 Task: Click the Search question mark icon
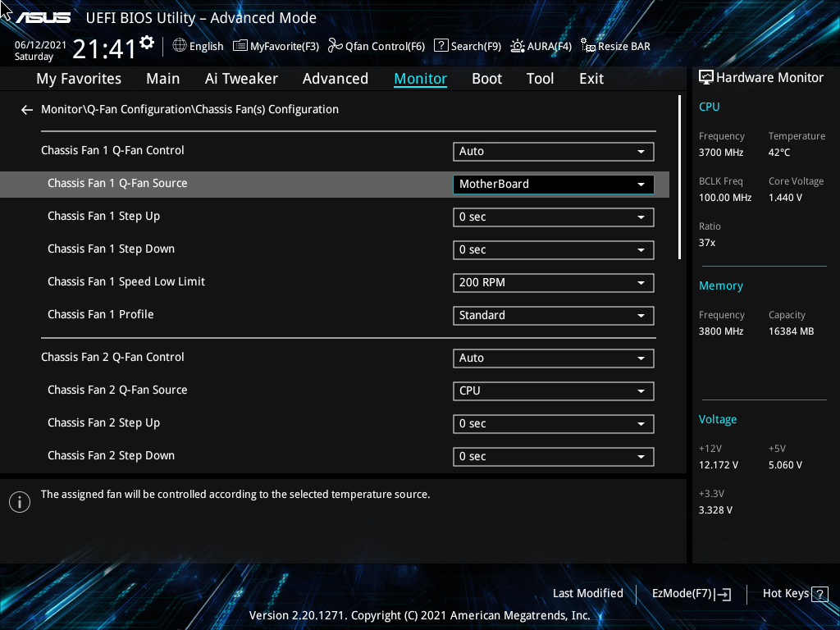point(441,45)
